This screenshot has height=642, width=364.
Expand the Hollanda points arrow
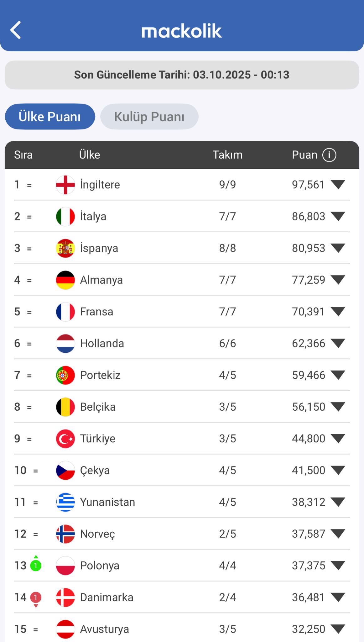pos(338,343)
